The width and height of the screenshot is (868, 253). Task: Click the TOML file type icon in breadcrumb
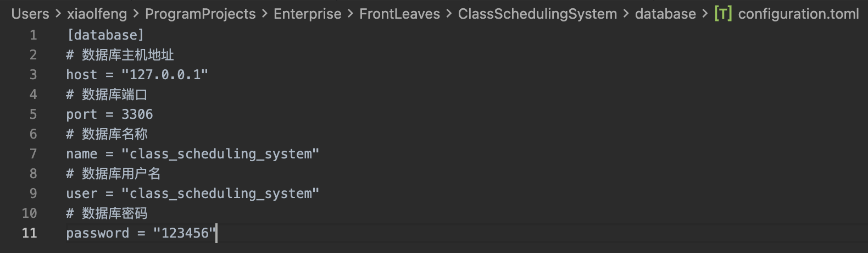722,14
